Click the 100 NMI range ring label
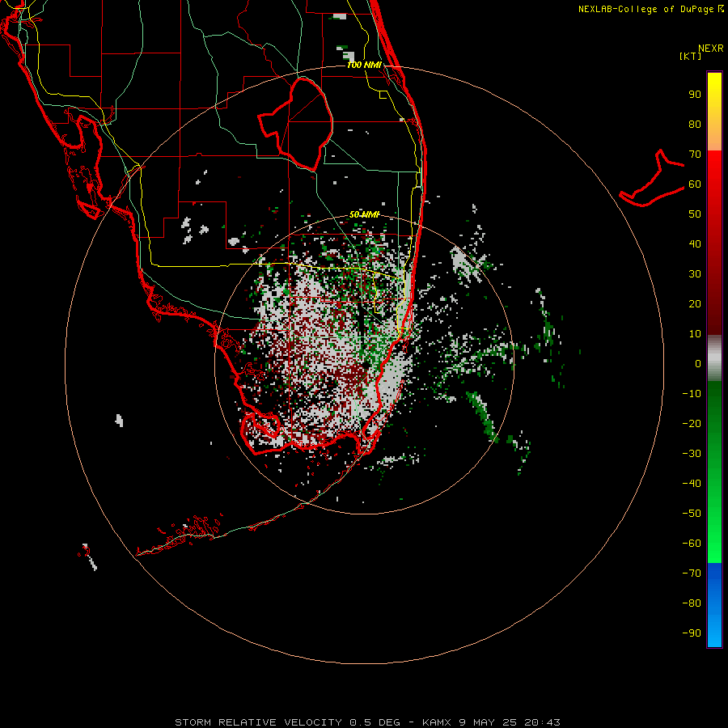The height and width of the screenshot is (728, 728). pyautogui.click(x=364, y=65)
